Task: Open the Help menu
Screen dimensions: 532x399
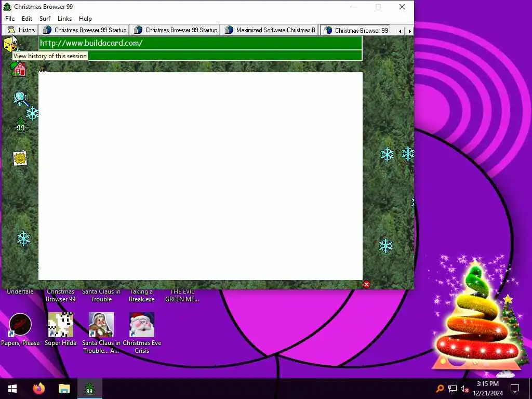Action: click(85, 19)
